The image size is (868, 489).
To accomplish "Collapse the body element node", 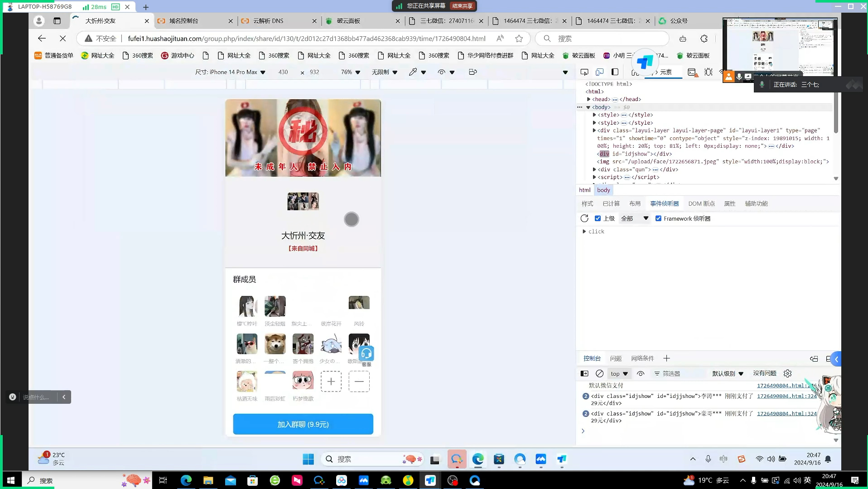I will tap(588, 107).
